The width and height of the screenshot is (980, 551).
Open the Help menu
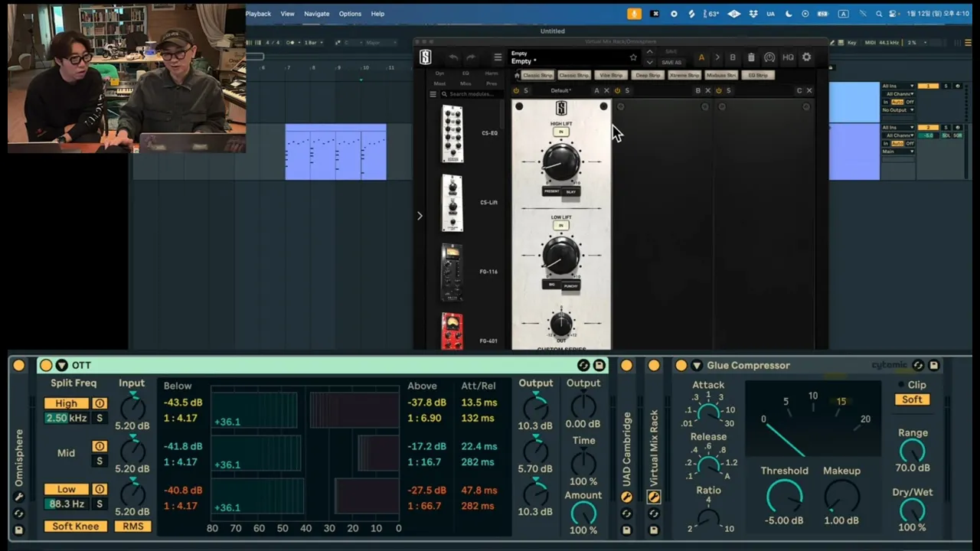[377, 14]
